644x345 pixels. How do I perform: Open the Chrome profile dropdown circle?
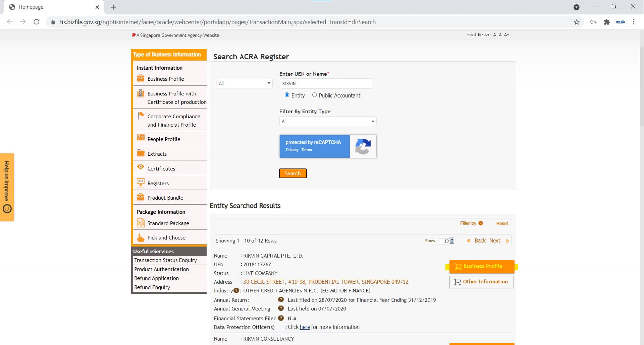[x=576, y=7]
